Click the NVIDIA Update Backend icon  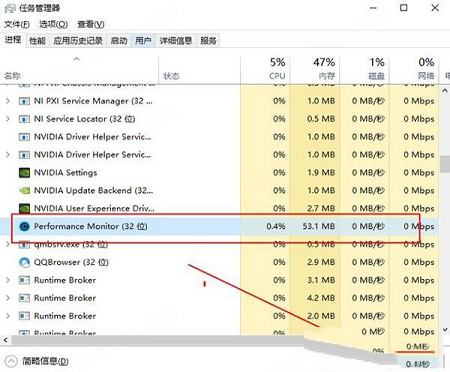[24, 191]
